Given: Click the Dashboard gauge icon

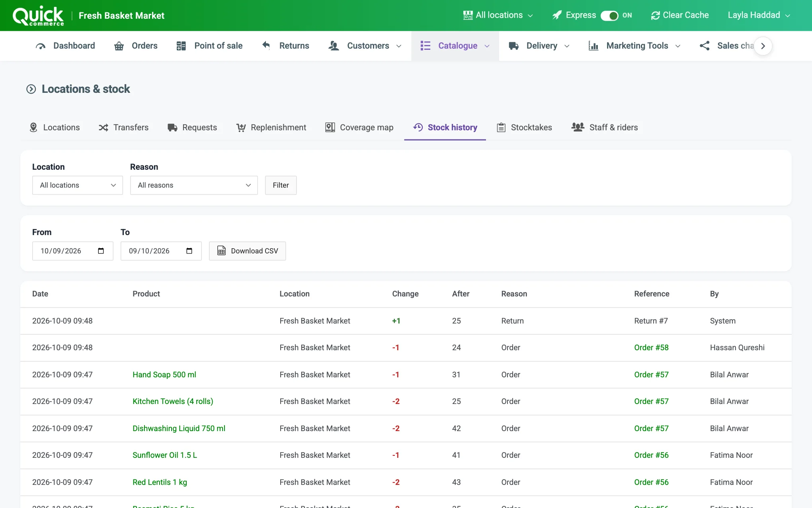Looking at the screenshot, I should [41, 46].
